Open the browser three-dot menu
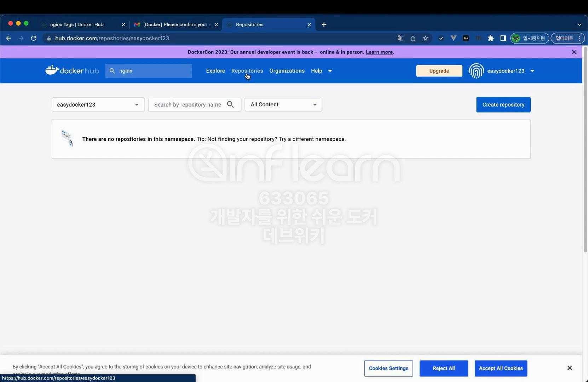Image resolution: width=588 pixels, height=382 pixels. [x=580, y=38]
